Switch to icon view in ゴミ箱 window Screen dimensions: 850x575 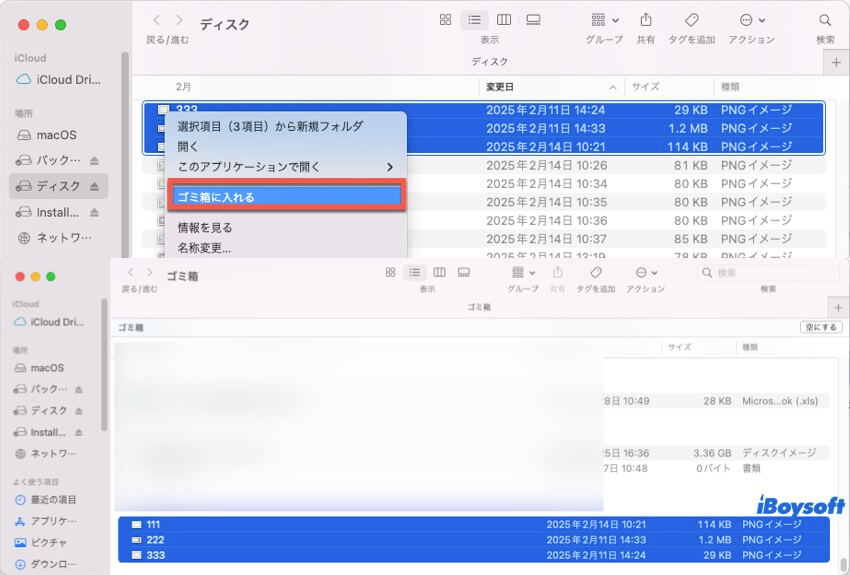[390, 272]
